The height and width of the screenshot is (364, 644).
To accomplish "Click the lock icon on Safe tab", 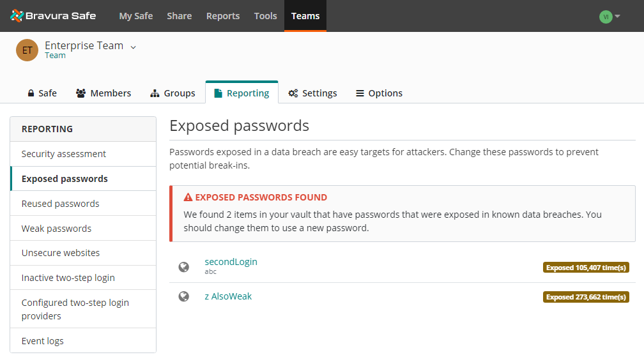I will (31, 93).
